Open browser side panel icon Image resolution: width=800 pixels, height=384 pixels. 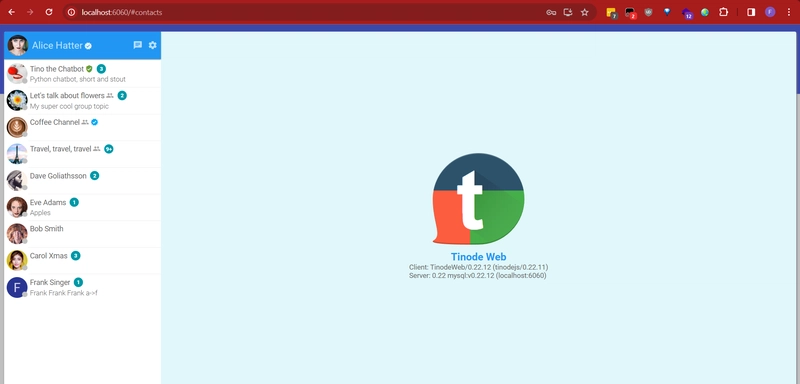pyautogui.click(x=751, y=12)
